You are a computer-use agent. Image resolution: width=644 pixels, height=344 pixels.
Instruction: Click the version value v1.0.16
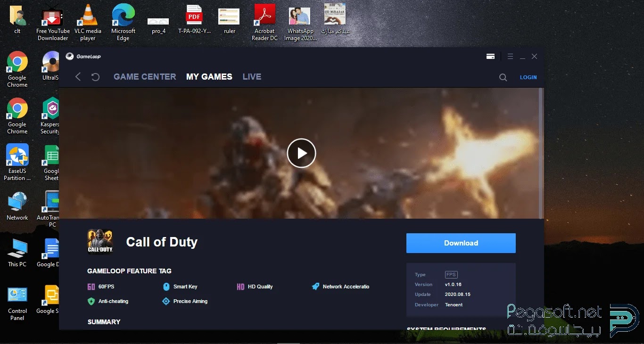pos(453,285)
